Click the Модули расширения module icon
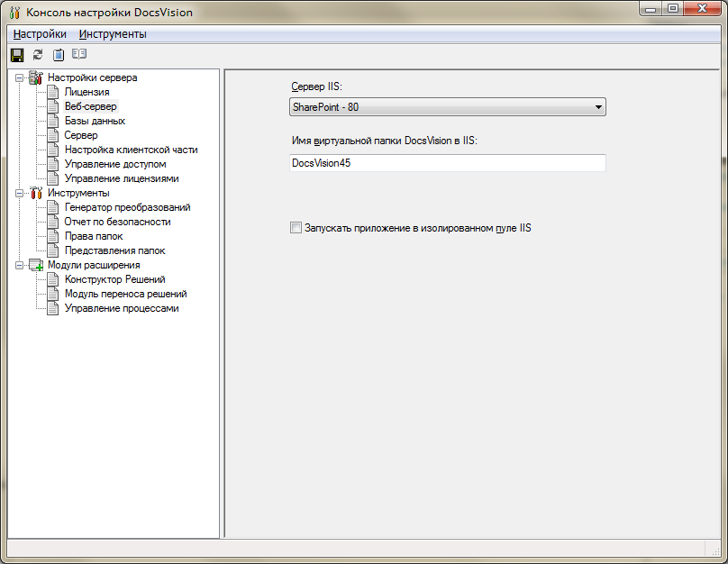The height and width of the screenshot is (564, 728). tap(34, 265)
